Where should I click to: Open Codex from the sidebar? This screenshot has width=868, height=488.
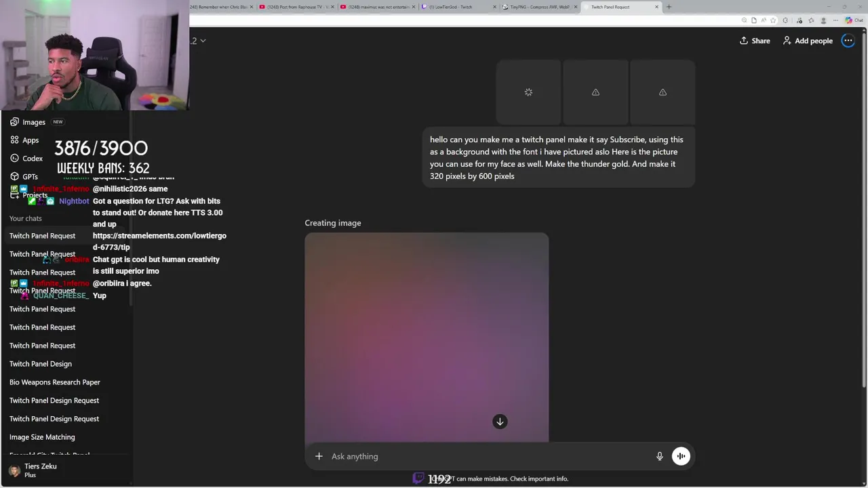point(26,159)
